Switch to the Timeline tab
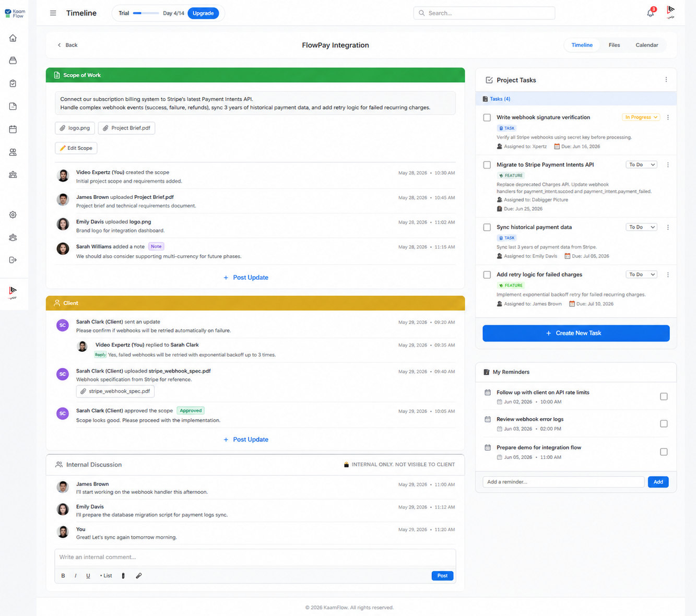This screenshot has height=616, width=696. [x=582, y=45]
